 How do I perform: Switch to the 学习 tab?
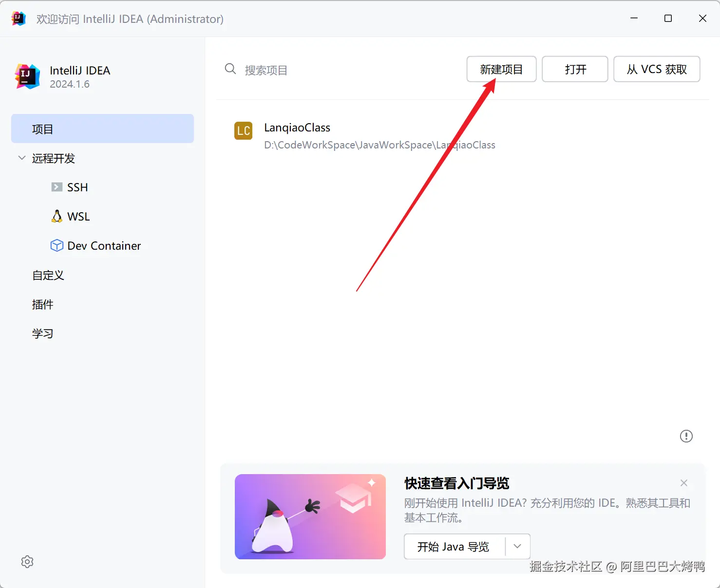pos(43,333)
